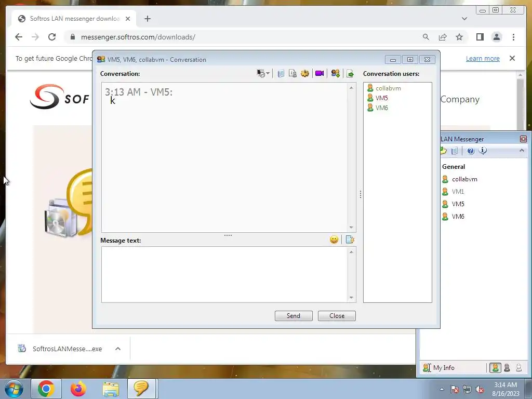
Task: Open File Explorer from taskbar
Action: (111, 389)
